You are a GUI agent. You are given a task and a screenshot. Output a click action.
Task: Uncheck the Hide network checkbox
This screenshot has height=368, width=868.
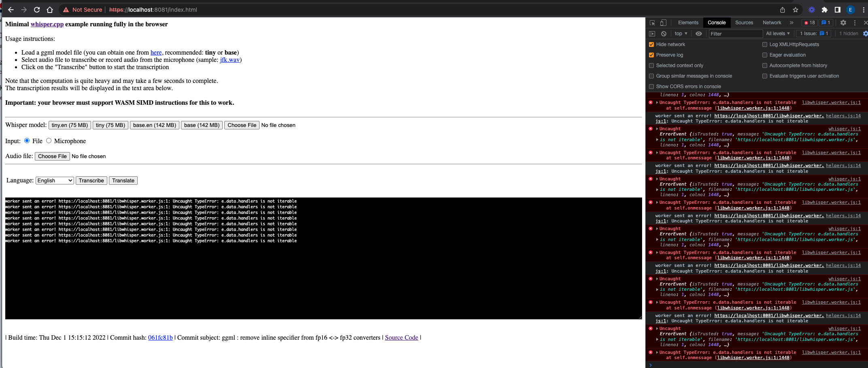(x=651, y=44)
